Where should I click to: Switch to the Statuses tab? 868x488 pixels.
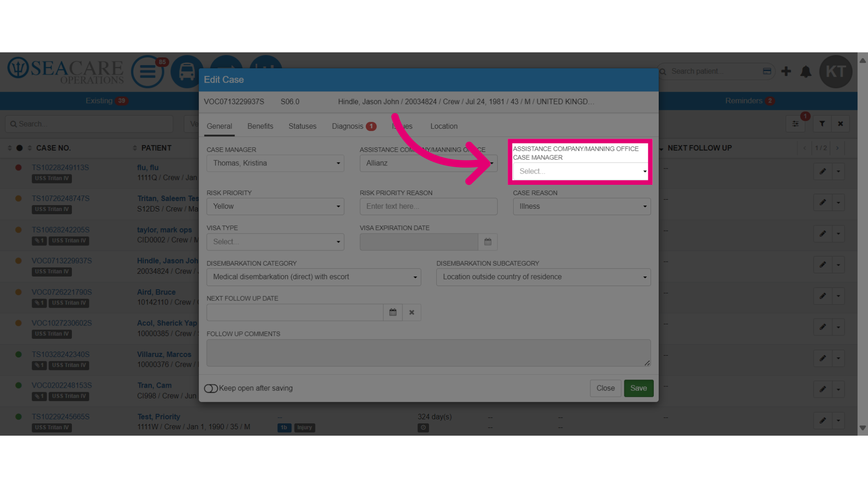point(302,127)
